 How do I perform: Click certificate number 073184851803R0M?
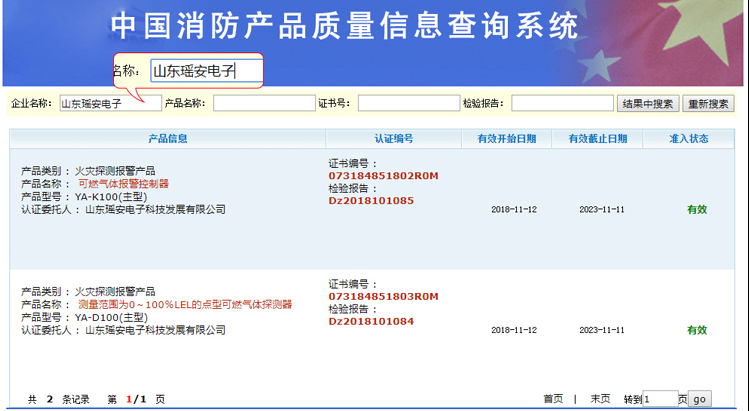383,297
